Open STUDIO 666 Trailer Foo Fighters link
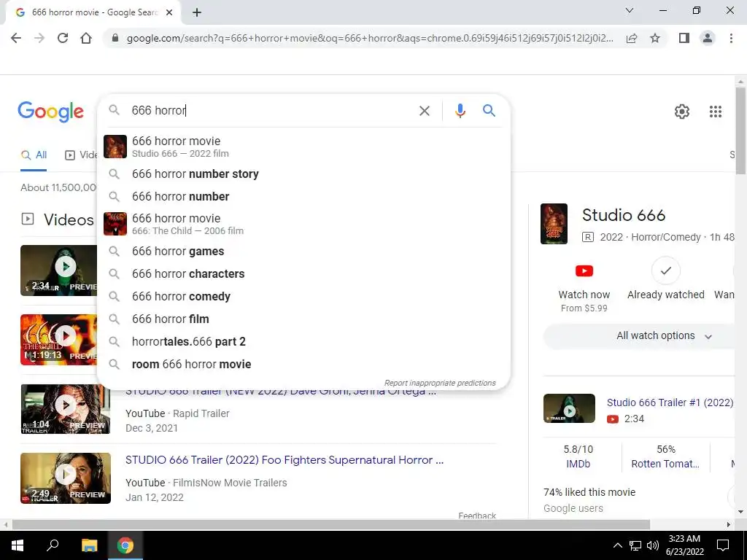 pyautogui.click(x=285, y=460)
